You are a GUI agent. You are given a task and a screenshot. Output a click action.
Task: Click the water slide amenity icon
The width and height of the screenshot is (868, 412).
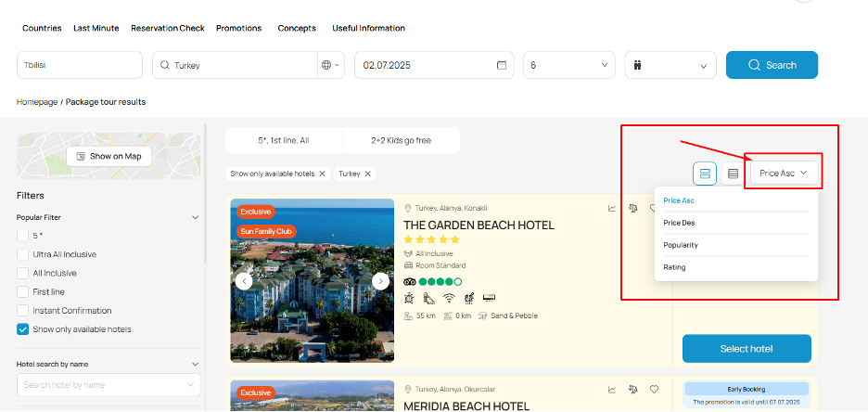pos(429,299)
